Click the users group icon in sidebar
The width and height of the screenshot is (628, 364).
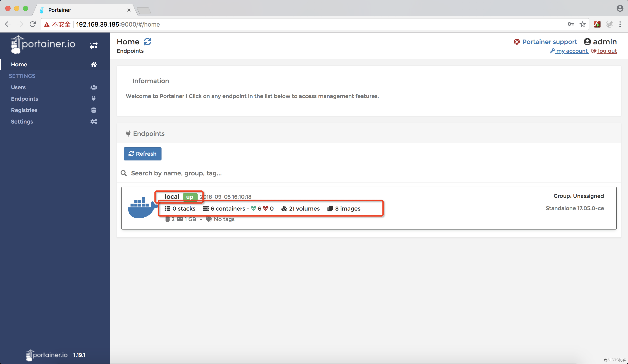click(x=94, y=87)
